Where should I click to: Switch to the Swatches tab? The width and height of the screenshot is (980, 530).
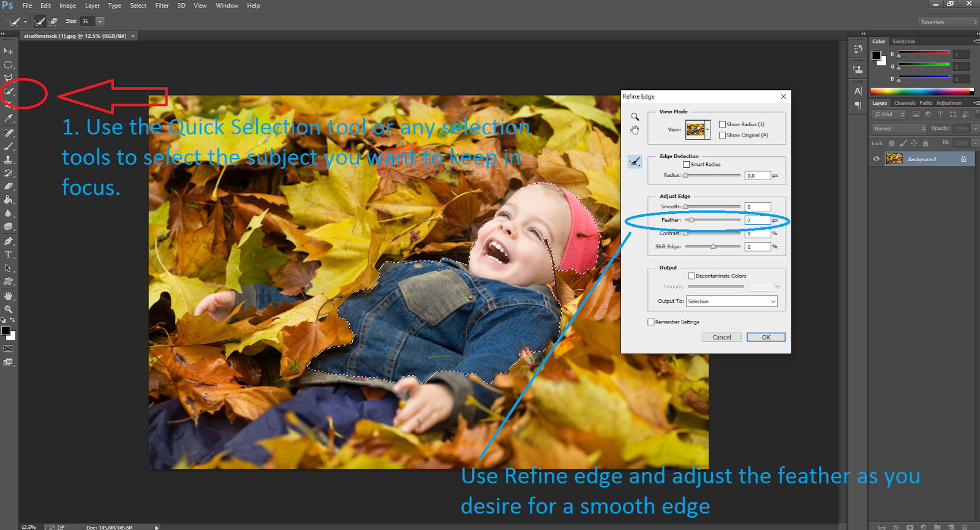click(903, 42)
